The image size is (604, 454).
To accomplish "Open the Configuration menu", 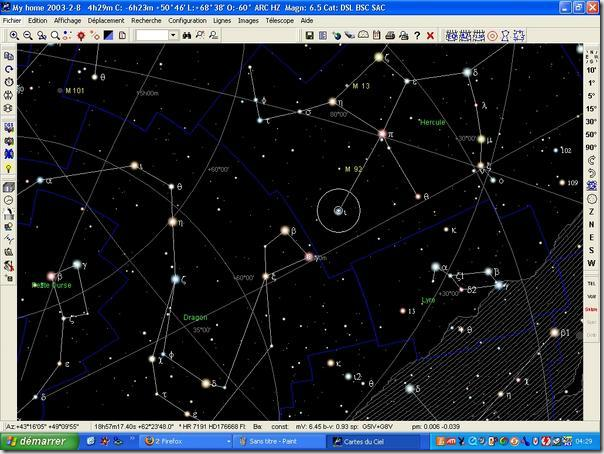I will 187,20.
